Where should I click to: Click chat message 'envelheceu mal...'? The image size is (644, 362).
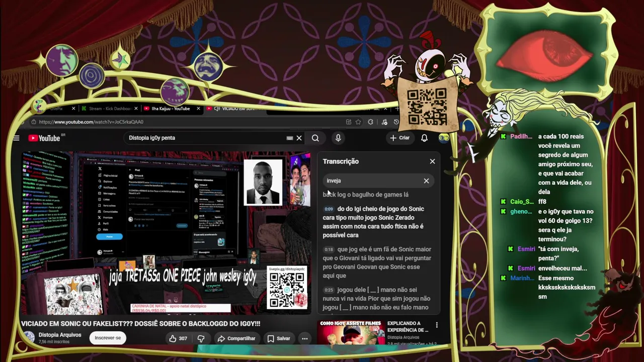(x=562, y=268)
